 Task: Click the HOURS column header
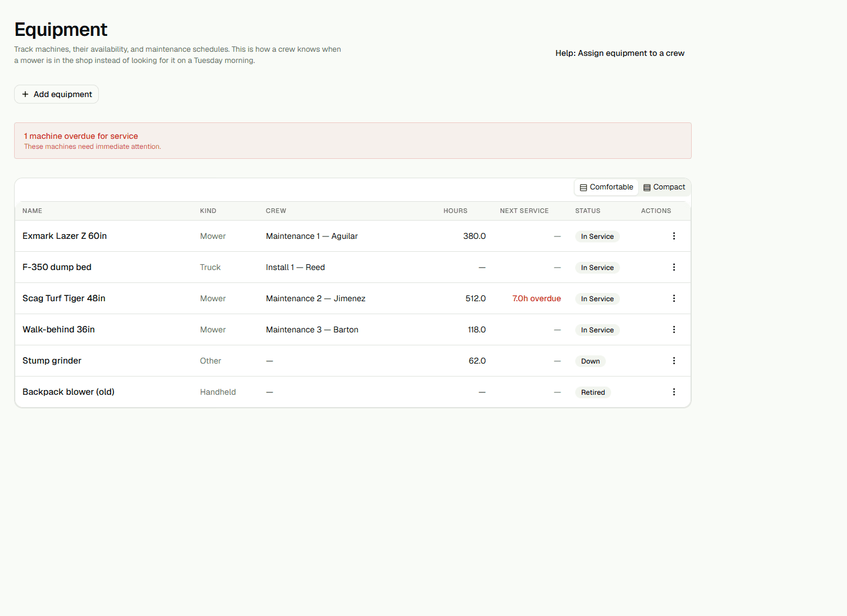coord(455,211)
